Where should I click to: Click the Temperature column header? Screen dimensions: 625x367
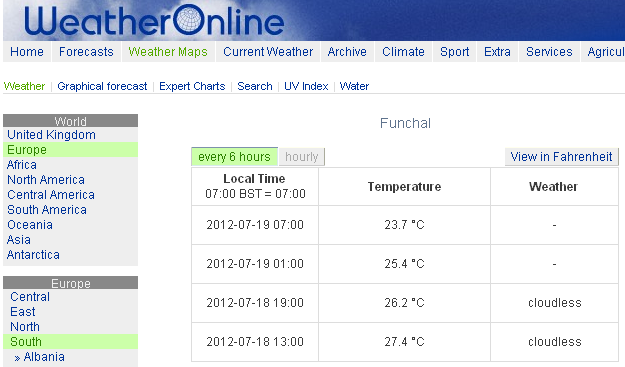point(404,186)
